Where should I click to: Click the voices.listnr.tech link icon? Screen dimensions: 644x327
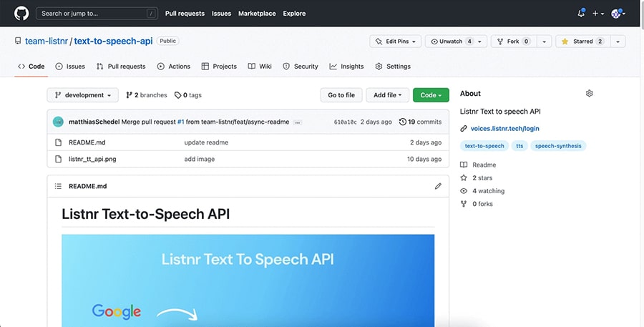coord(464,129)
